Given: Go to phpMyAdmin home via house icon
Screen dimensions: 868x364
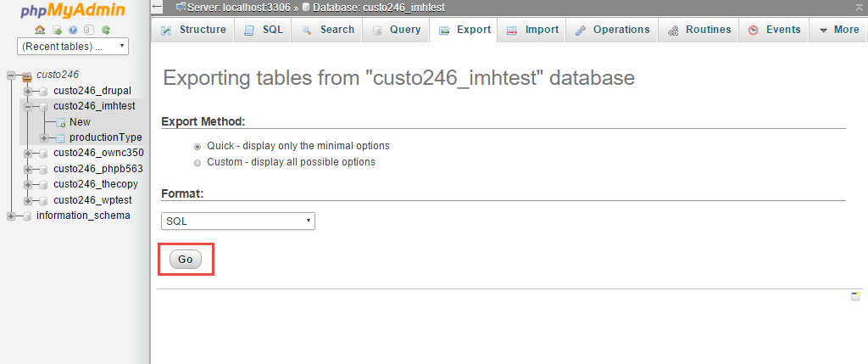Looking at the screenshot, I should pyautogui.click(x=40, y=30).
